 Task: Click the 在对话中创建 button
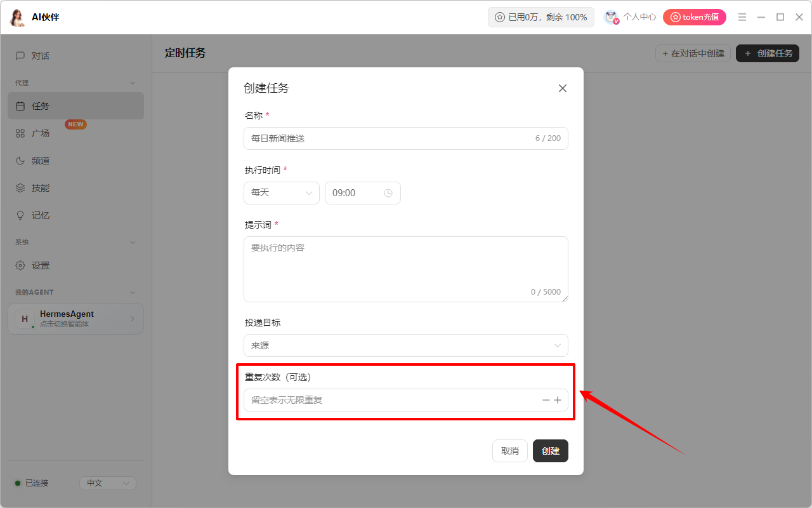click(693, 53)
